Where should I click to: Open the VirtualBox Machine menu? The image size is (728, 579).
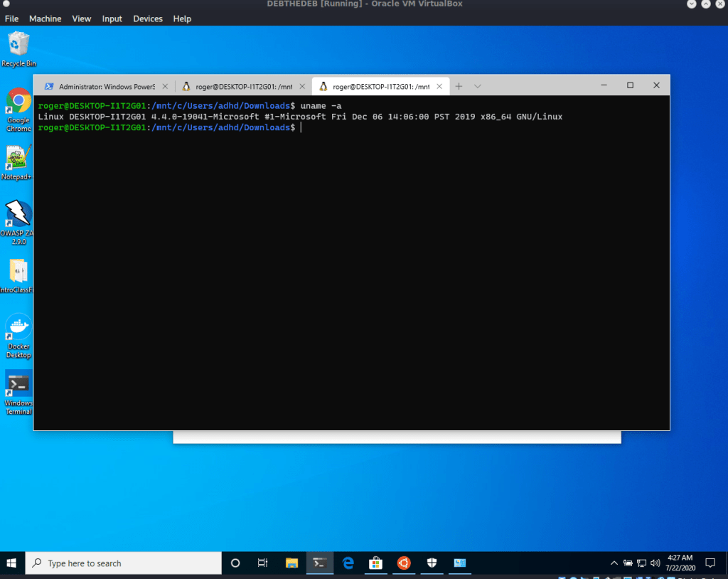pyautogui.click(x=45, y=18)
